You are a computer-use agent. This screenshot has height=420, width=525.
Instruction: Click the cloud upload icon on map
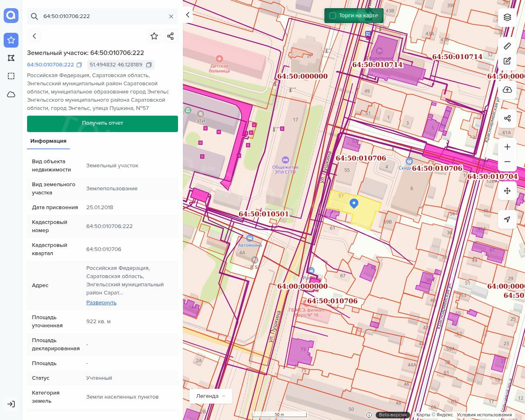[507, 90]
